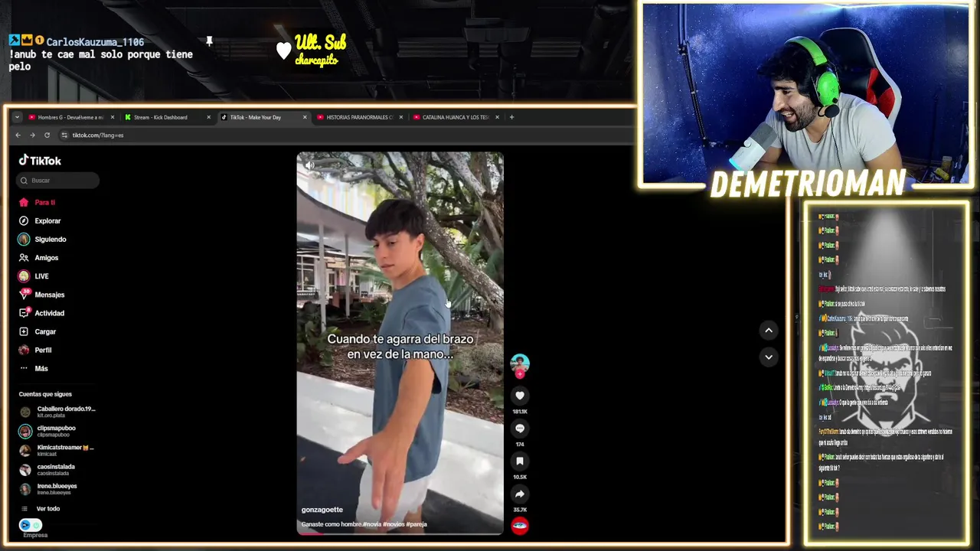This screenshot has width=980, height=551.
Task: Mute the TikTok video sound
Action: click(309, 165)
